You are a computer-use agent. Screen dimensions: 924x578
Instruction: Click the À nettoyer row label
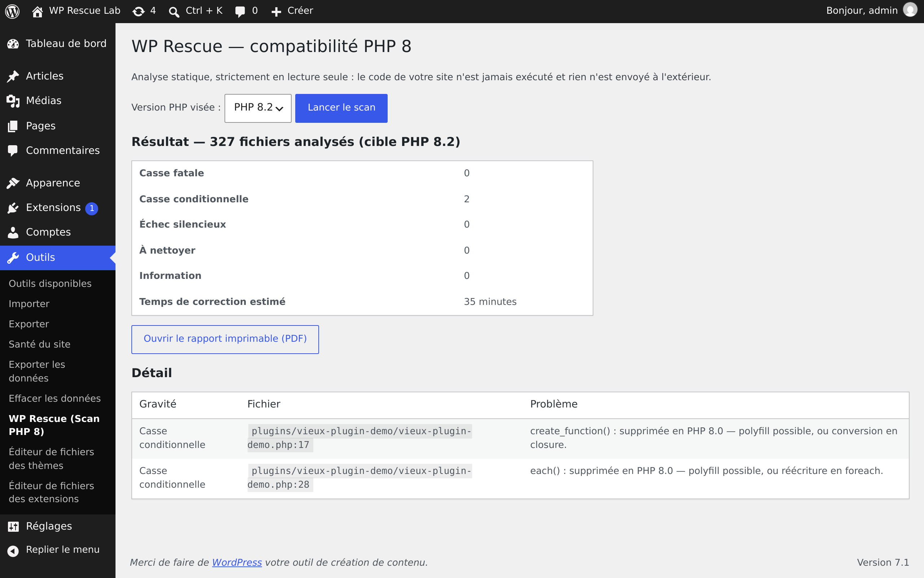(167, 250)
